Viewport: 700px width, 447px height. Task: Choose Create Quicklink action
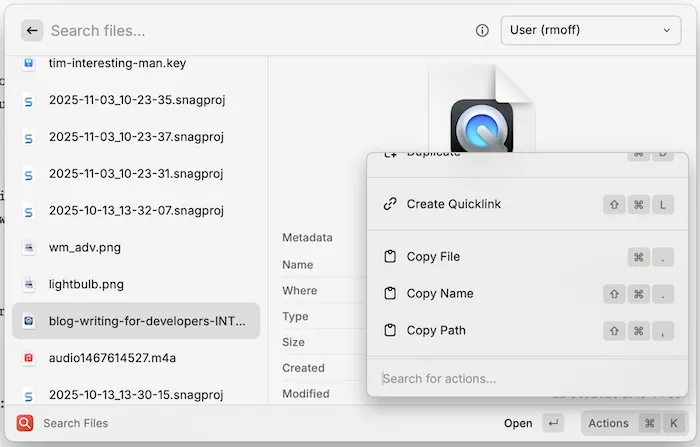[453, 204]
